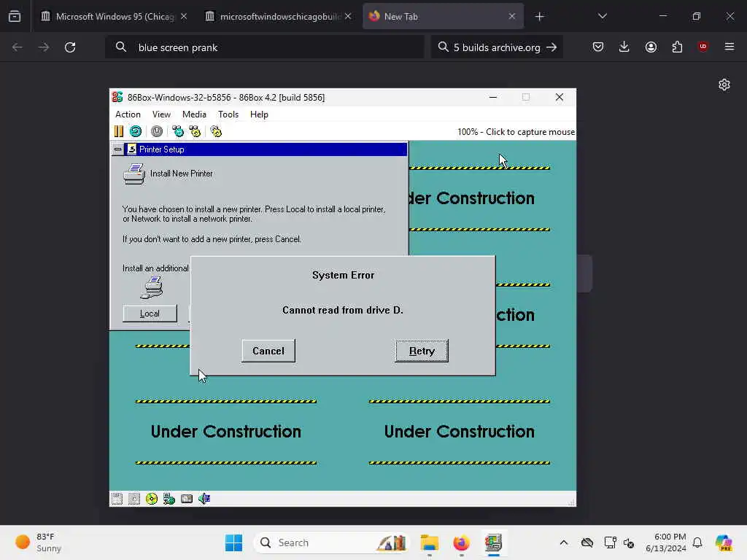Click Retry in the System Error dialog

click(x=422, y=351)
